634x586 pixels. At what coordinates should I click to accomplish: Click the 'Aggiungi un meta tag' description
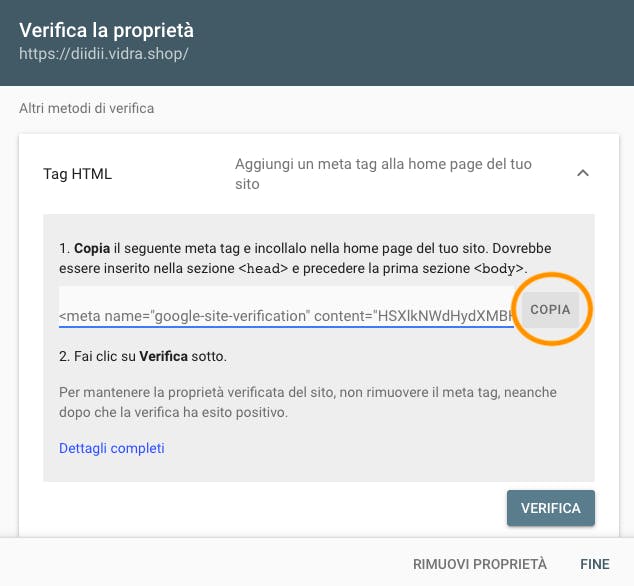tap(383, 174)
